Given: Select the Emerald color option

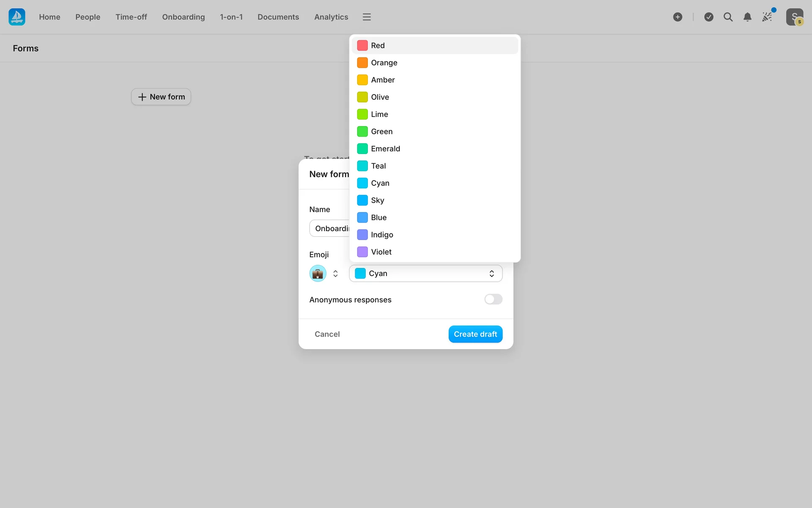Looking at the screenshot, I should pos(385,149).
